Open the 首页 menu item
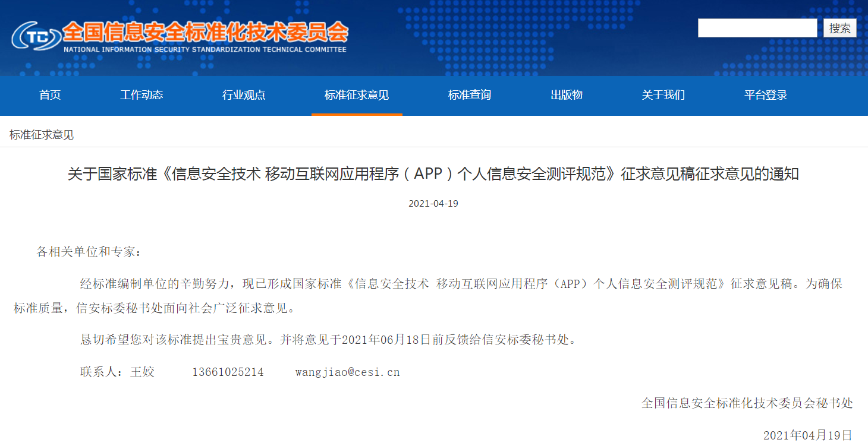Viewport: 868px width, 446px height. [50, 95]
